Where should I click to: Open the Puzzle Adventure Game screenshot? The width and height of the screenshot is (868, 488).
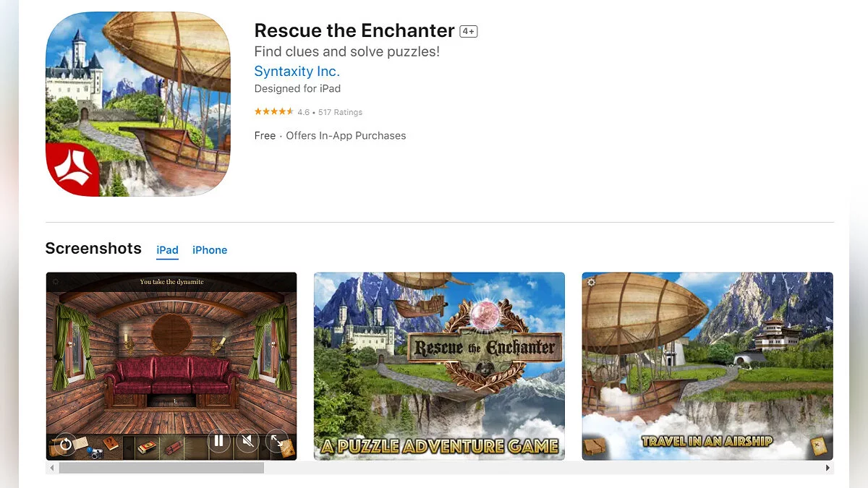[x=439, y=366]
